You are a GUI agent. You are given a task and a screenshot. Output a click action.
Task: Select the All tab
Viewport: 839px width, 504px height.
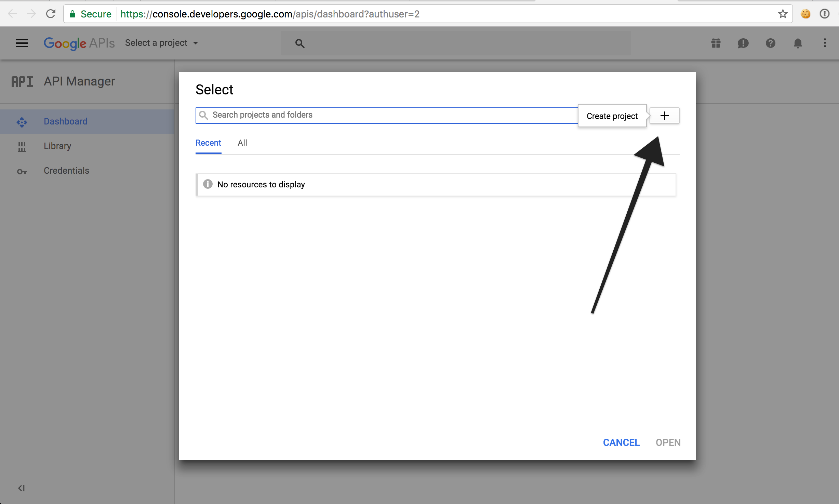click(241, 143)
